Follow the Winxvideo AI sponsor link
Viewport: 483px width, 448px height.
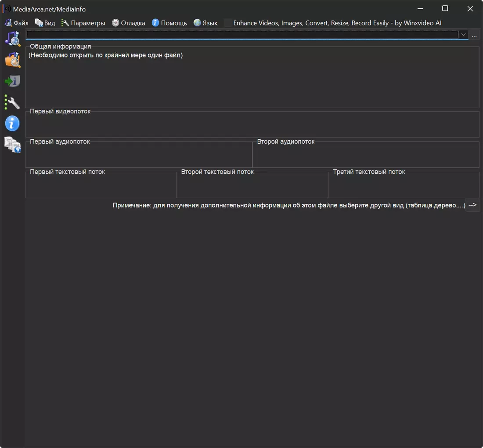pyautogui.click(x=337, y=23)
